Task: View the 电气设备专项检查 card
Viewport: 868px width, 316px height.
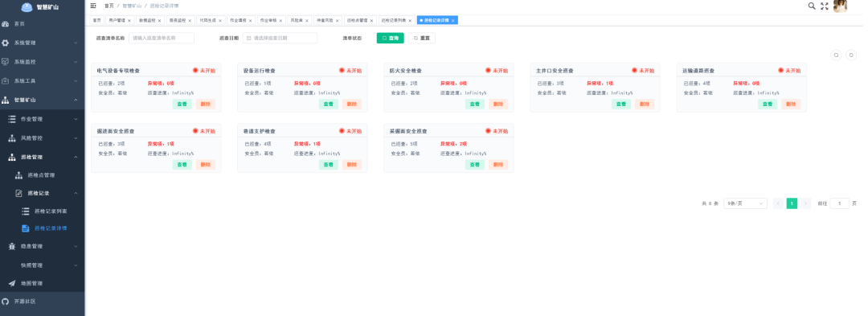Action: point(182,104)
